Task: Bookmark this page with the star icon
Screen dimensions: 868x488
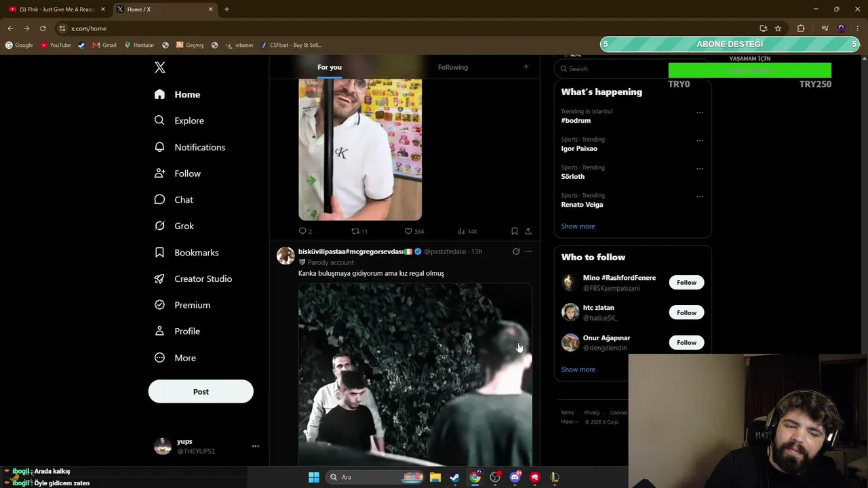Action: click(x=778, y=28)
